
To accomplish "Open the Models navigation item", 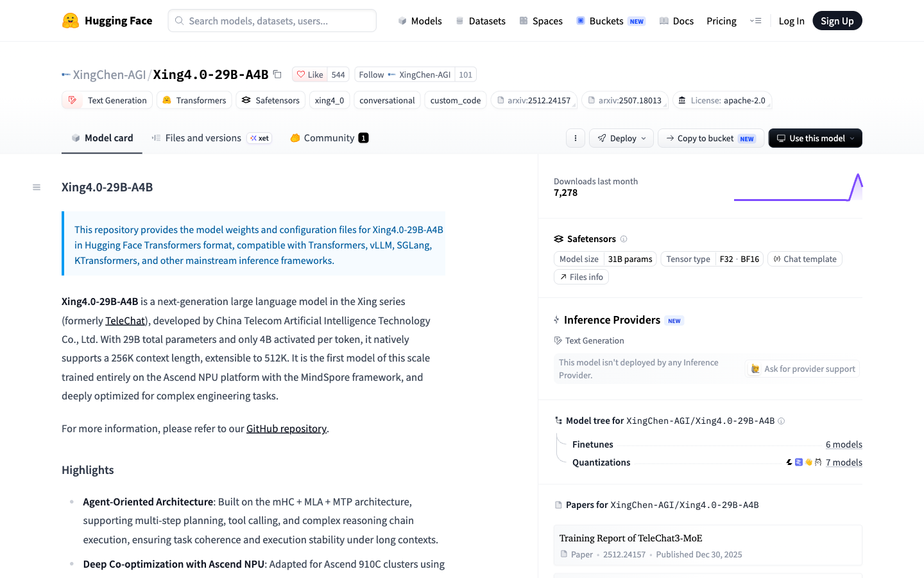I will [x=420, y=21].
